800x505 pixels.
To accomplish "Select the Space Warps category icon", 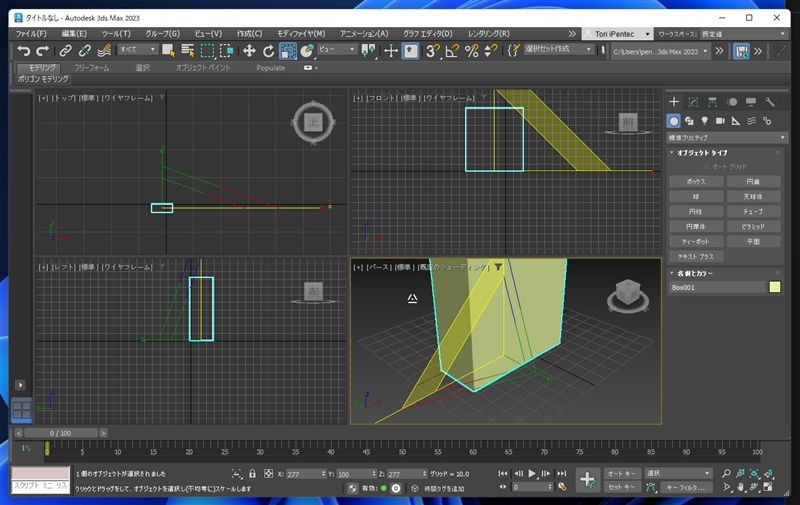I will coord(752,121).
